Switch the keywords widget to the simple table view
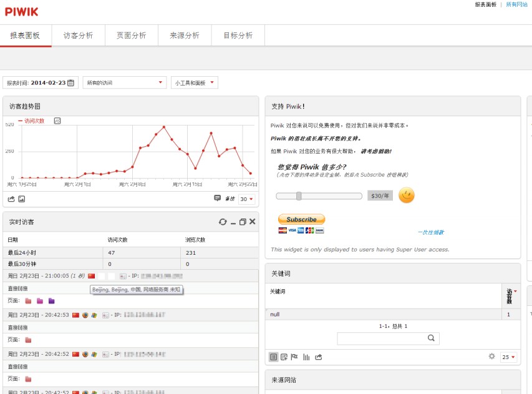 pos(273,357)
